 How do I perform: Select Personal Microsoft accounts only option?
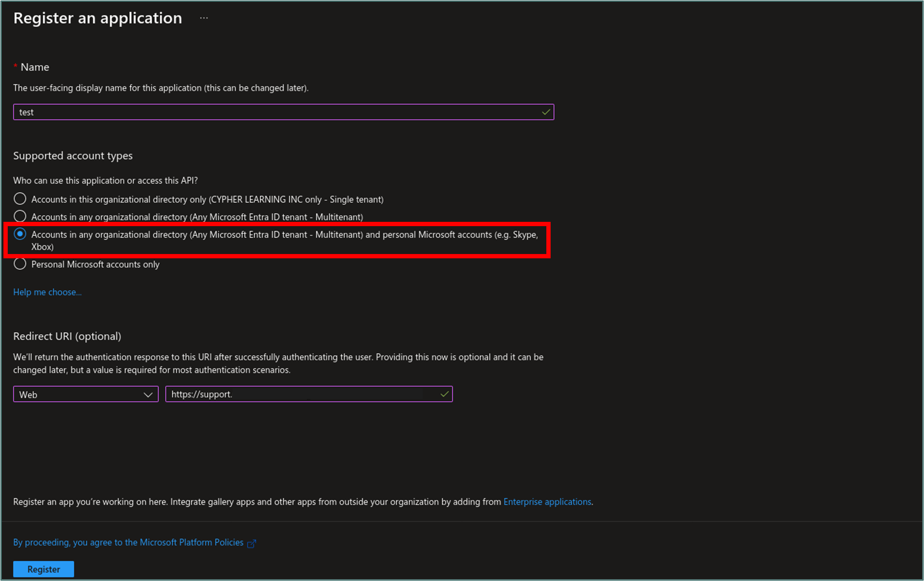20,264
